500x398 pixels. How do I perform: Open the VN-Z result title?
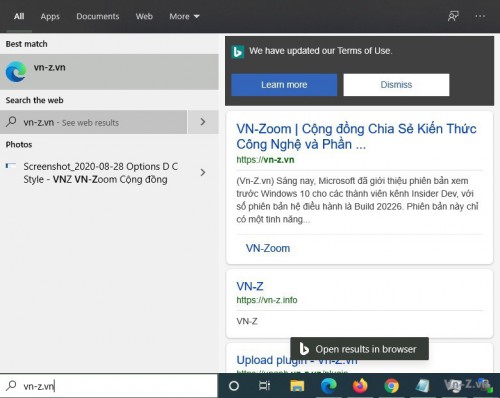coord(250,286)
